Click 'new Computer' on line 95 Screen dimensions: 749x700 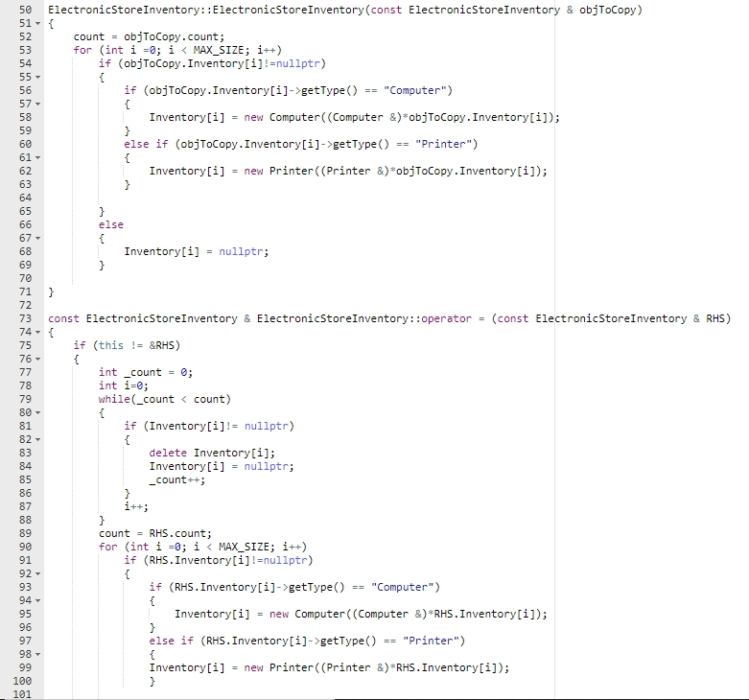[x=307, y=614]
